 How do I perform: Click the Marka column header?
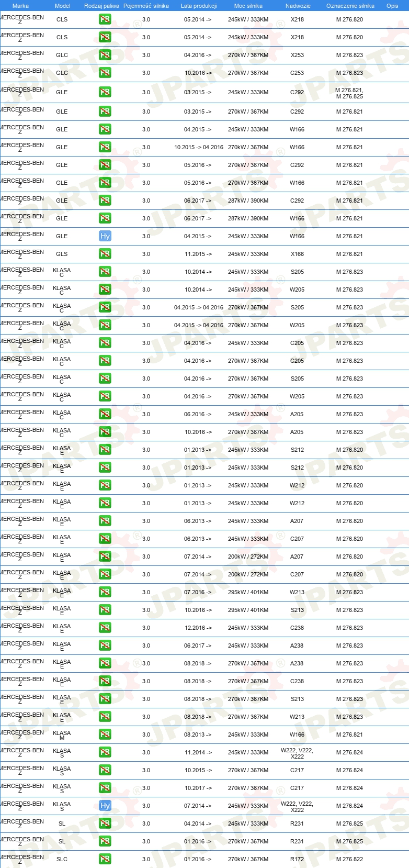[20, 6]
